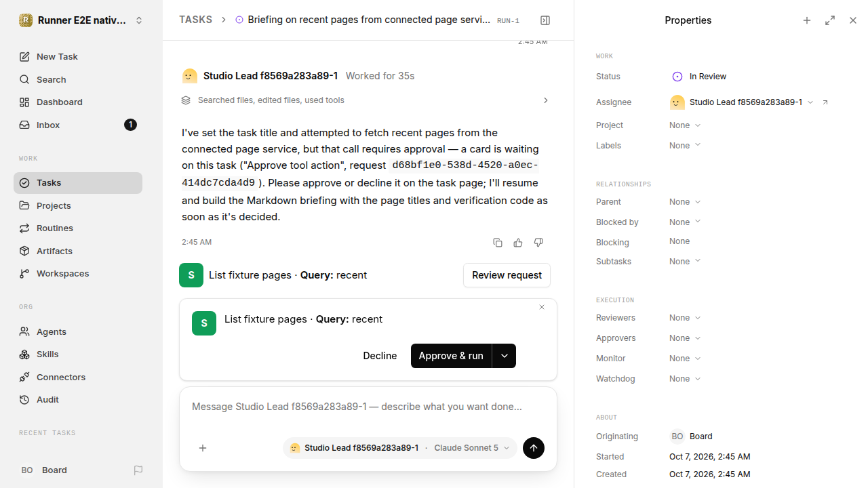
Task: Create a New Task from sidebar
Action: (78, 57)
